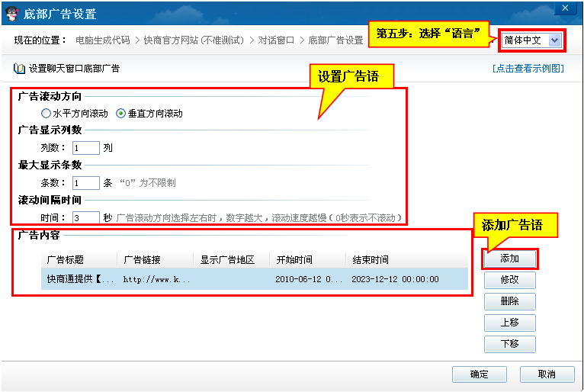Move the ad down with 下移
The image size is (584, 392).
509,344
